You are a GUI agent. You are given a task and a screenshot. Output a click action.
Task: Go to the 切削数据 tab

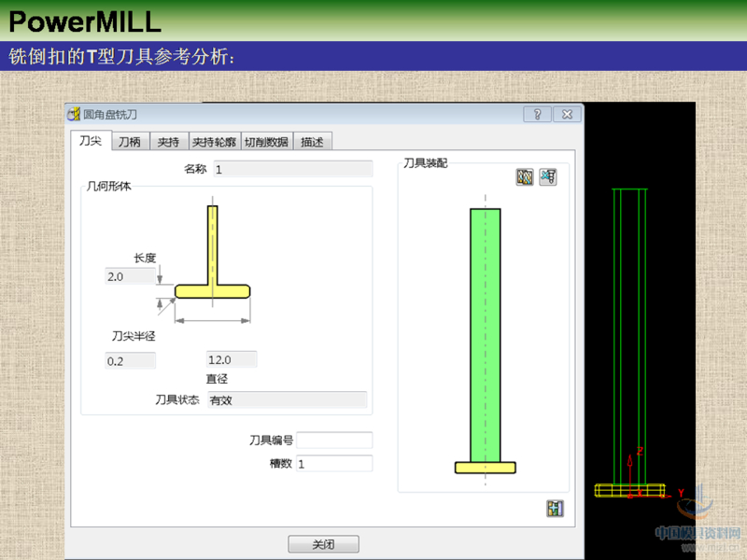[x=266, y=142]
